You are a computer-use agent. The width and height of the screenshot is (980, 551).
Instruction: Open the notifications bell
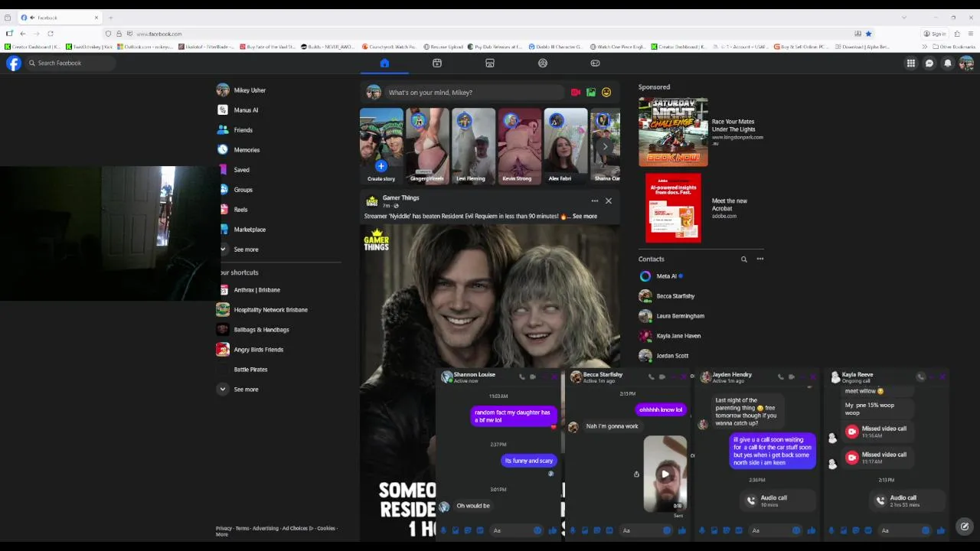(x=948, y=64)
